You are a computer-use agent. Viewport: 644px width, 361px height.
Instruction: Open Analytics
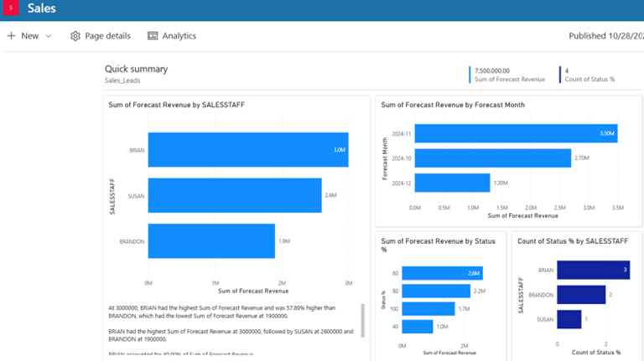179,36
